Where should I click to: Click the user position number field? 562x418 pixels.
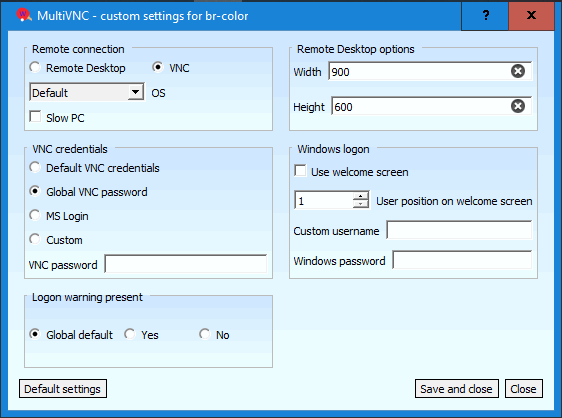point(324,200)
